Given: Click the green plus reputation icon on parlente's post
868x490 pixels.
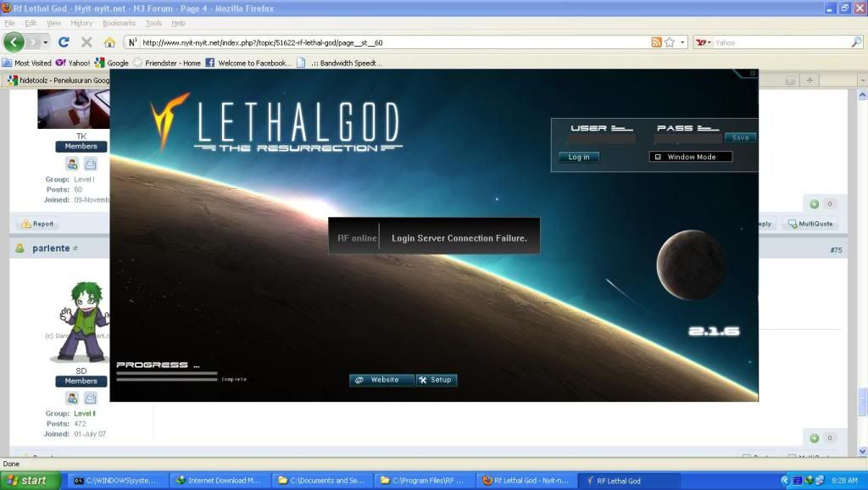Looking at the screenshot, I should pyautogui.click(x=814, y=438).
